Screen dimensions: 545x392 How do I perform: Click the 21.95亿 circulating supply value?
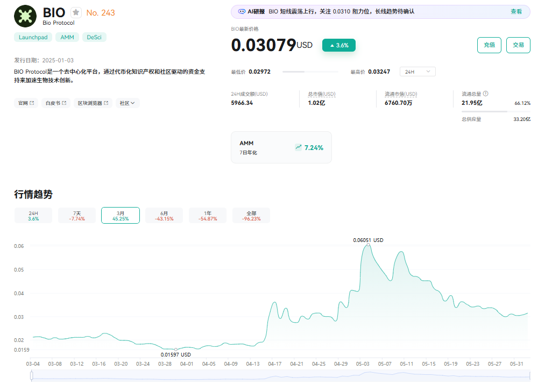[x=472, y=103]
